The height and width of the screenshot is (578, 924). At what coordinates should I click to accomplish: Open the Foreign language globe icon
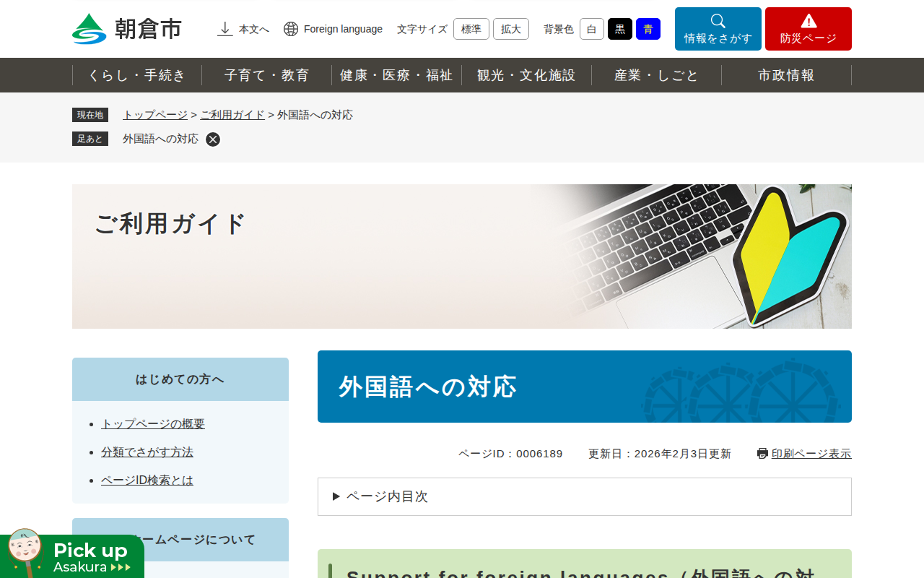click(x=291, y=29)
